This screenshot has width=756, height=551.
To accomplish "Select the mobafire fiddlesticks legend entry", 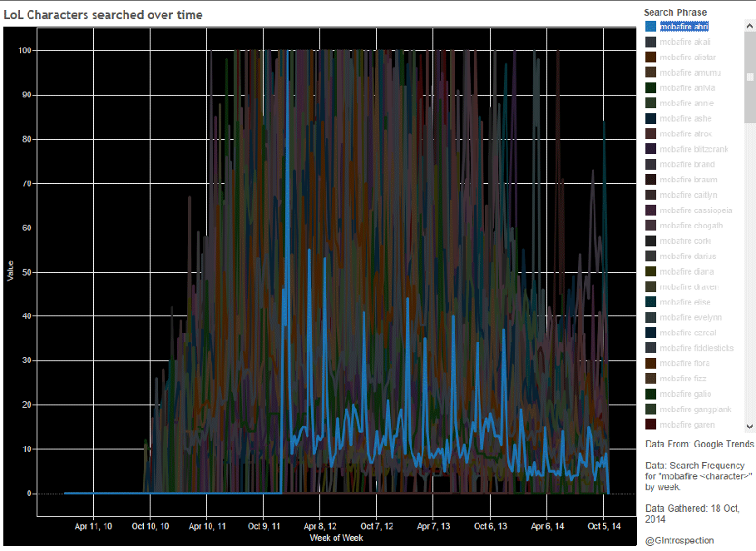I will [x=696, y=348].
